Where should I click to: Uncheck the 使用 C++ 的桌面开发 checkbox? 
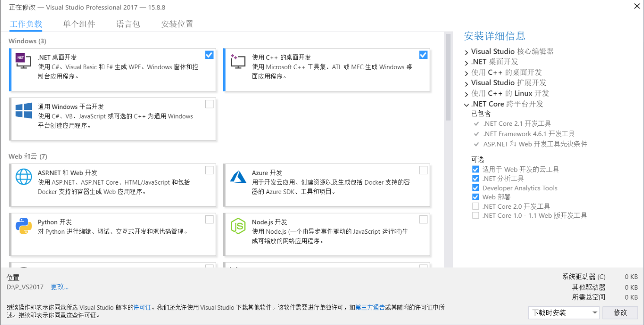pyautogui.click(x=423, y=55)
